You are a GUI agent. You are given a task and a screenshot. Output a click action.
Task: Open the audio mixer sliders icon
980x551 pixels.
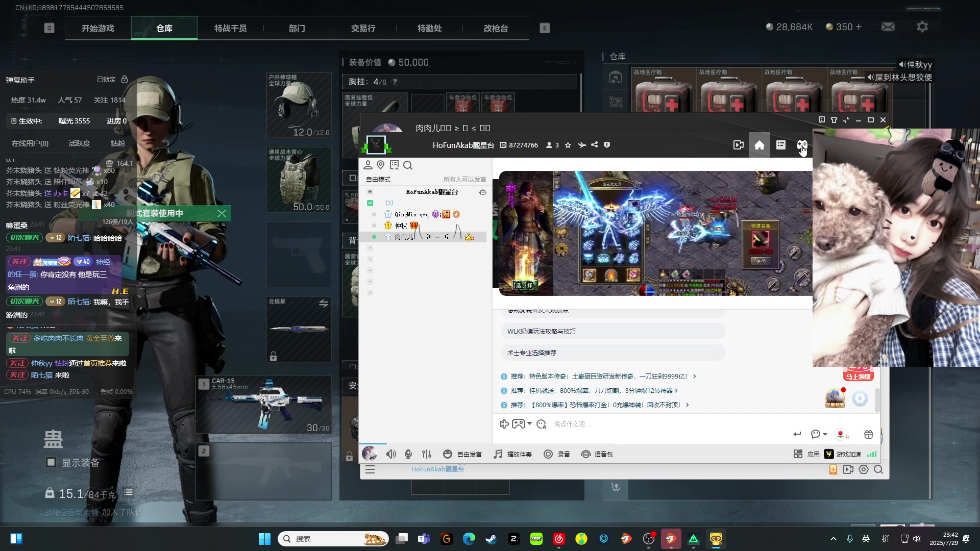tap(427, 454)
